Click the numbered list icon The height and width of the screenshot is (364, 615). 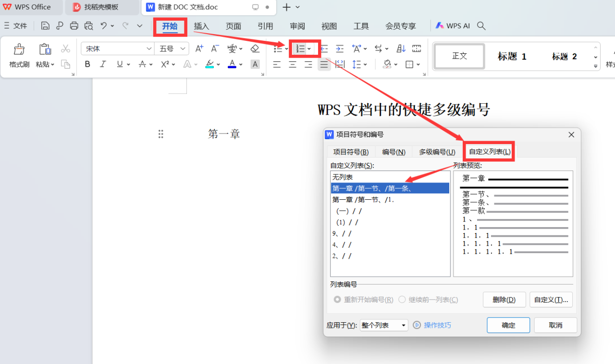pos(300,49)
